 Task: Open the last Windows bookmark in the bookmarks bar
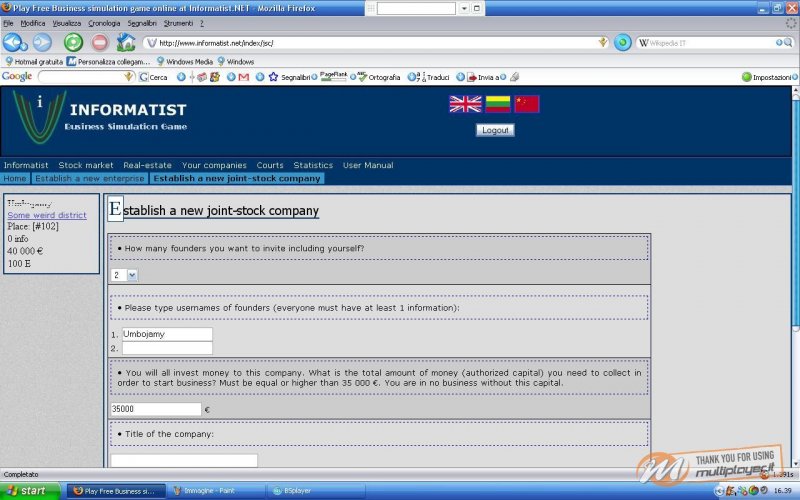pyautogui.click(x=236, y=62)
